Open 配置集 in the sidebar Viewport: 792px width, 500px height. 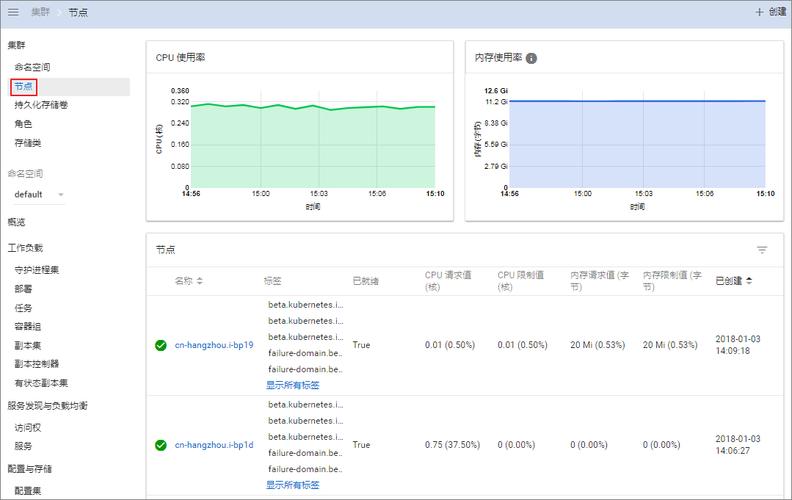(28, 490)
